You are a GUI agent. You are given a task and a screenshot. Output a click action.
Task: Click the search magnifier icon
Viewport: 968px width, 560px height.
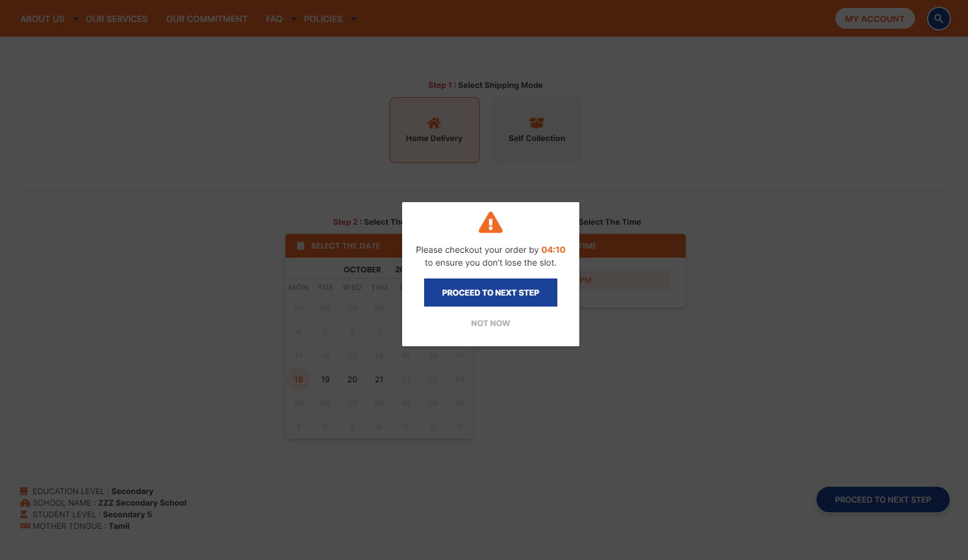[938, 19]
